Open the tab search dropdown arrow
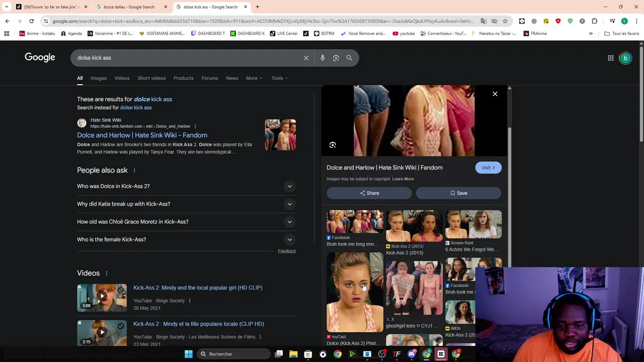The image size is (644, 362). tap(7, 7)
